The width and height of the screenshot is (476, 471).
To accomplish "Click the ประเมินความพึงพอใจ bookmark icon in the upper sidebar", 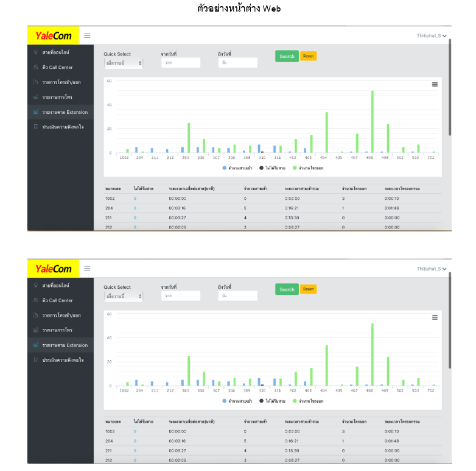I will click(x=37, y=127).
